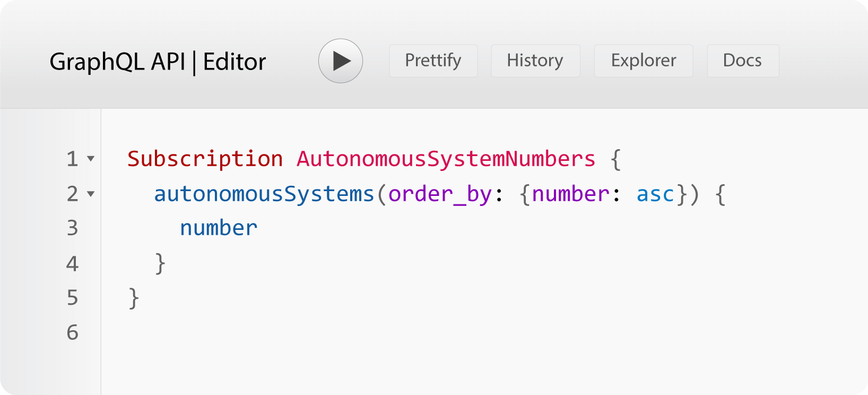Run the query with the play button

pyautogui.click(x=341, y=61)
